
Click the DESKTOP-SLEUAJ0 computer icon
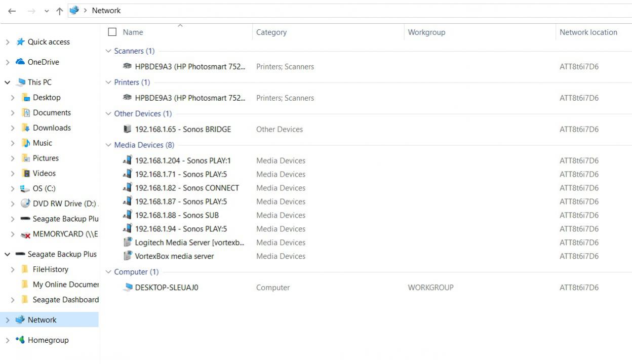[x=128, y=288]
